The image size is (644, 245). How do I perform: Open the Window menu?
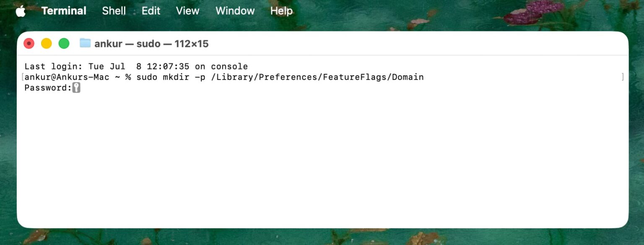[x=235, y=11]
